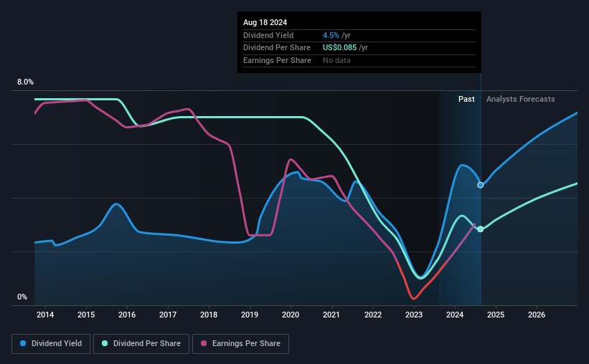Select the 2018 label on the x-axis

[209, 315]
